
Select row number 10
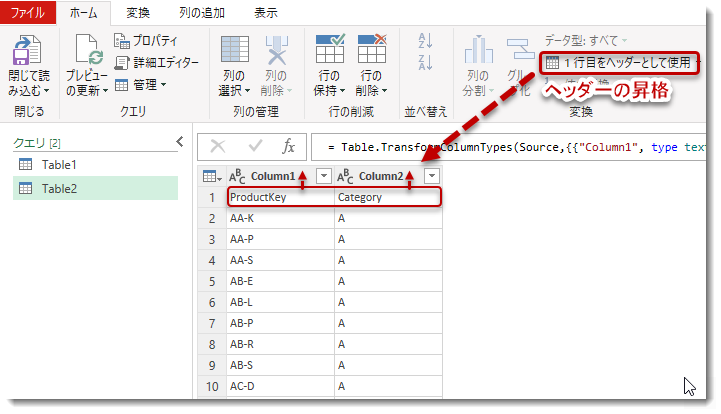coord(212,386)
